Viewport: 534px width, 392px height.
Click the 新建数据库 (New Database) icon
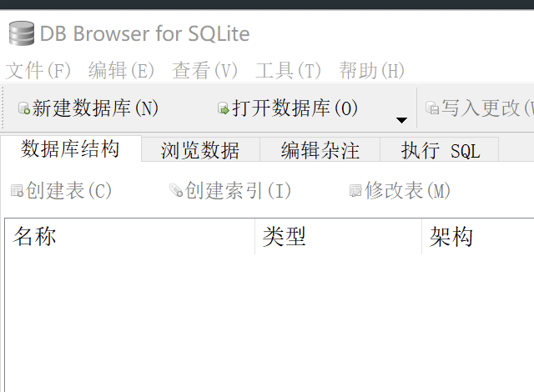pyautogui.click(x=23, y=108)
